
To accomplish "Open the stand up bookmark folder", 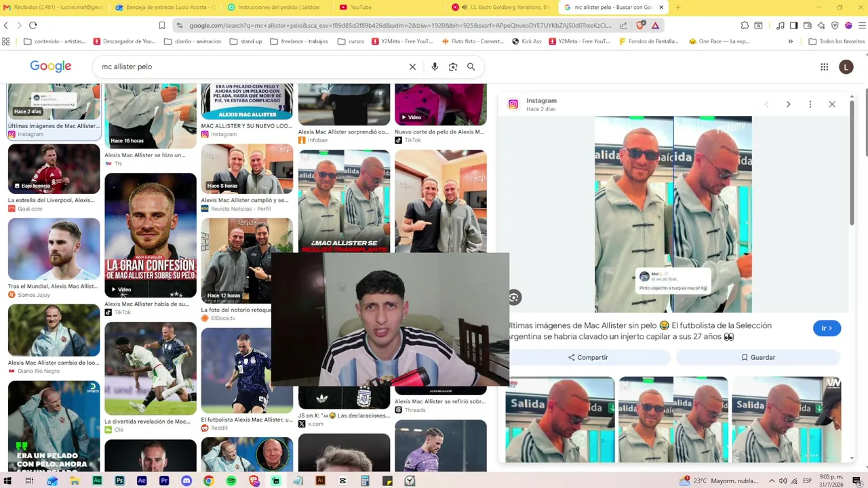I will coord(245,41).
